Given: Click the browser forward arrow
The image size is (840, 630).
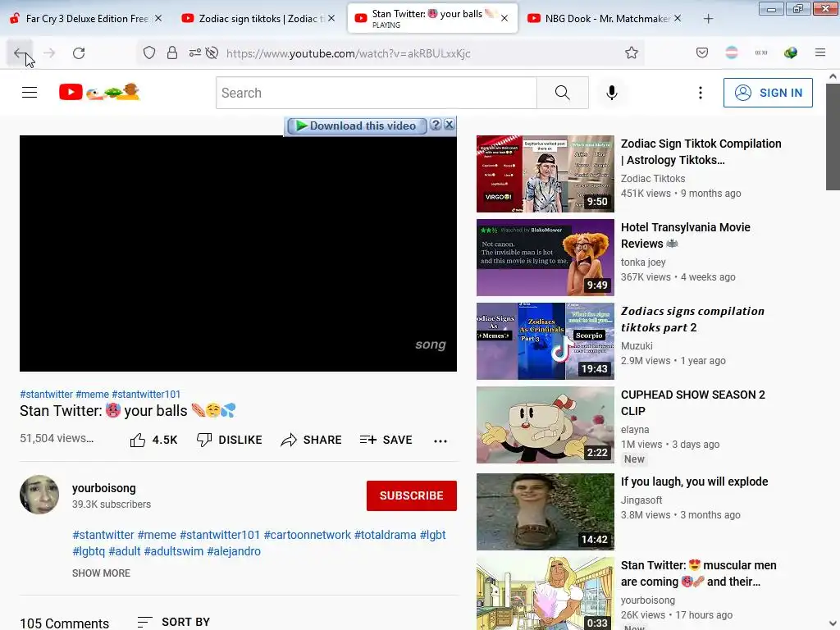Looking at the screenshot, I should click(49, 53).
